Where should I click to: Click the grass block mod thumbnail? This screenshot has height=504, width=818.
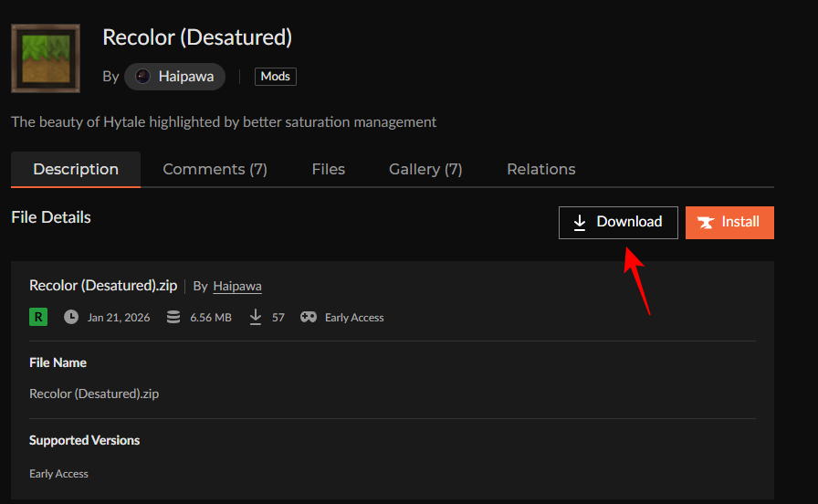(45, 58)
